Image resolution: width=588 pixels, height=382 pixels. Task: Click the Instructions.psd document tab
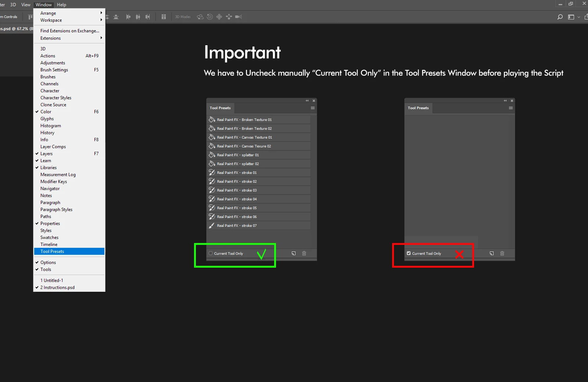16,29
